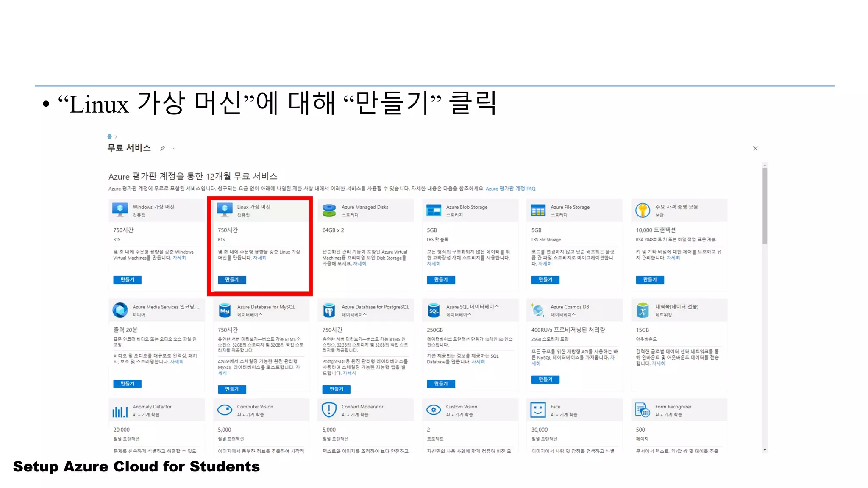
Task: Select the Azure Database for PostgreSQL icon
Action: click(x=329, y=310)
